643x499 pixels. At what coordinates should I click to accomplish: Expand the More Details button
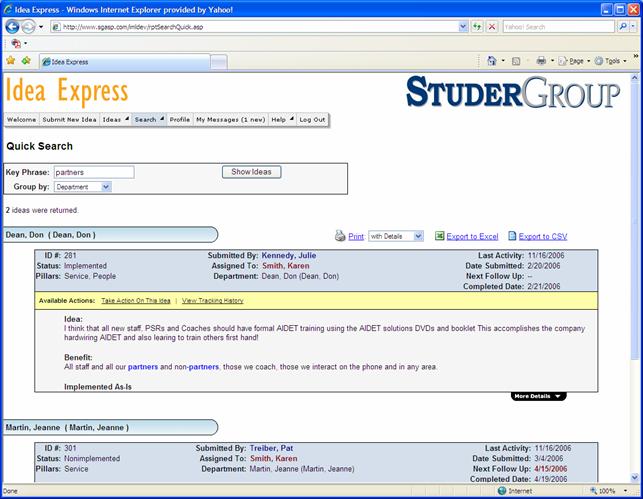538,396
